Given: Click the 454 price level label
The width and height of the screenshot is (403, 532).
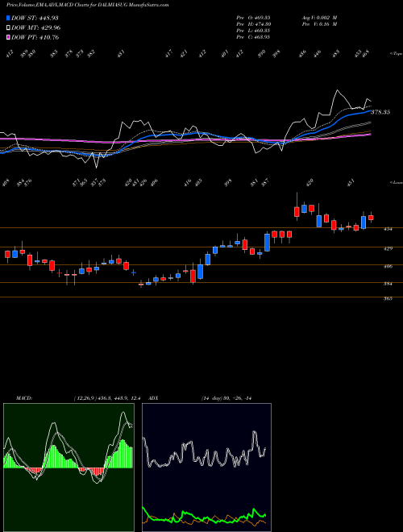Looking at the screenshot, I should (388, 229).
